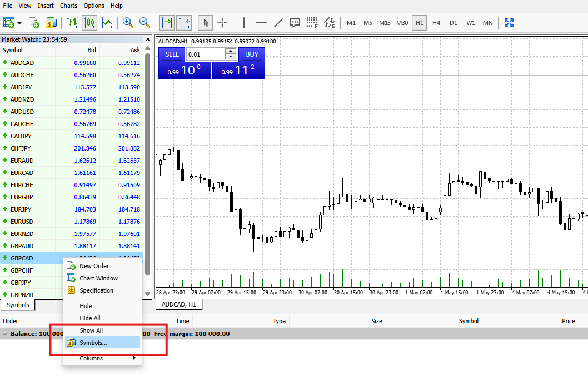The height and width of the screenshot is (386, 588).
Task: Toggle full screen chart mode
Action: coord(509,23)
